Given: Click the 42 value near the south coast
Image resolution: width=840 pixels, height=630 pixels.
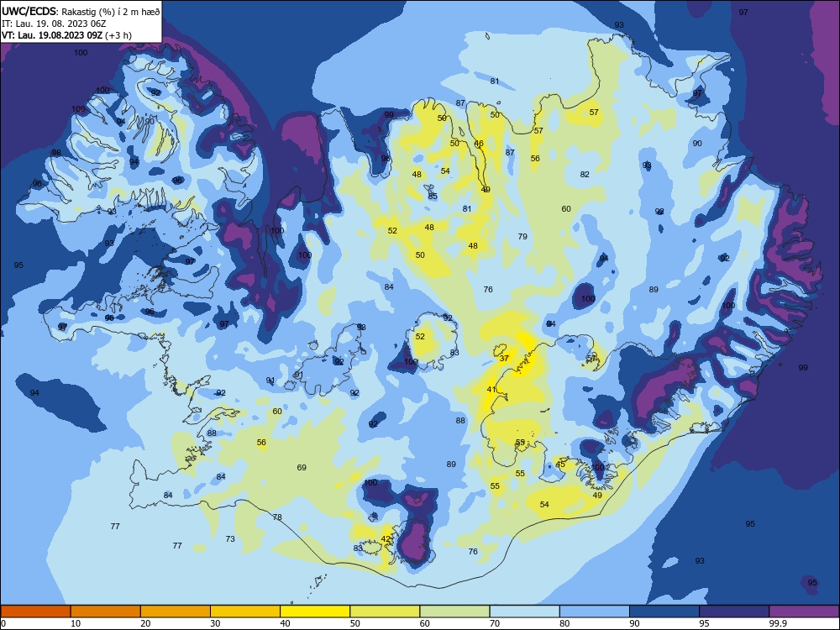Looking at the screenshot, I should (x=386, y=539).
